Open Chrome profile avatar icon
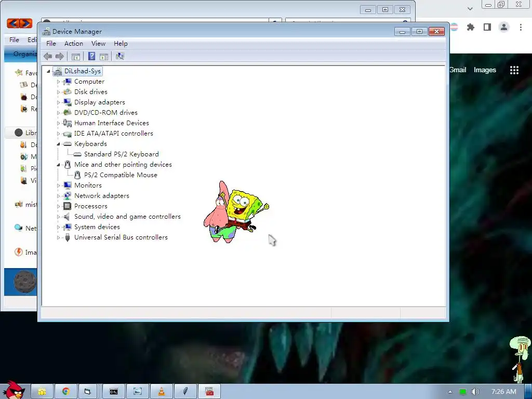The height and width of the screenshot is (399, 532). (504, 27)
